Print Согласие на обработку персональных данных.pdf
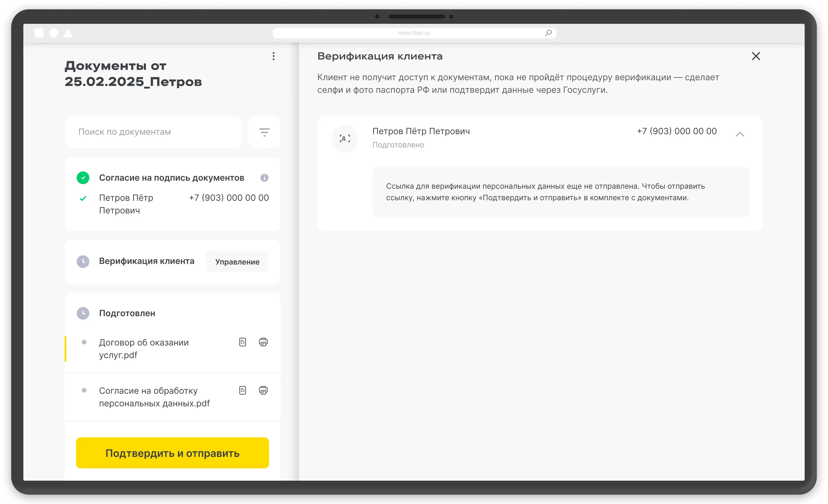Image resolution: width=828 pixels, height=504 pixels. 263,390
